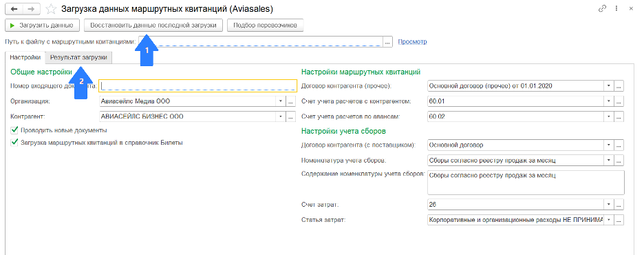644x255 pixels.
Task: Copy link via the chain icon
Action: coord(603,8)
